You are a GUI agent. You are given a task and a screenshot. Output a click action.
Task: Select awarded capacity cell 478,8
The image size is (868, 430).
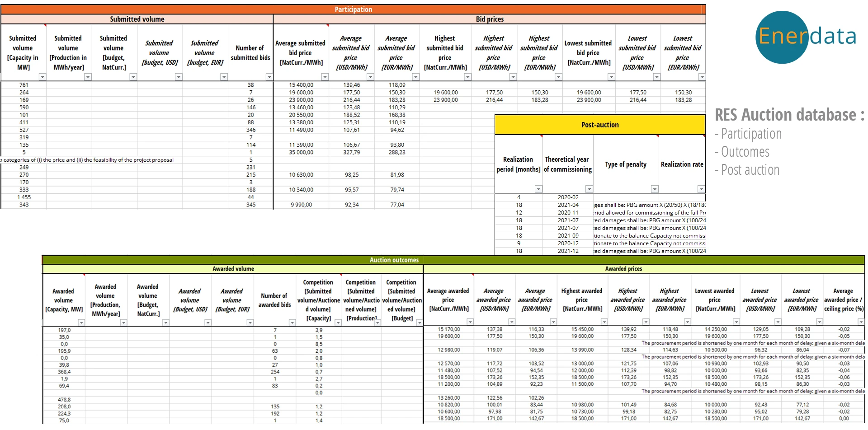point(64,400)
